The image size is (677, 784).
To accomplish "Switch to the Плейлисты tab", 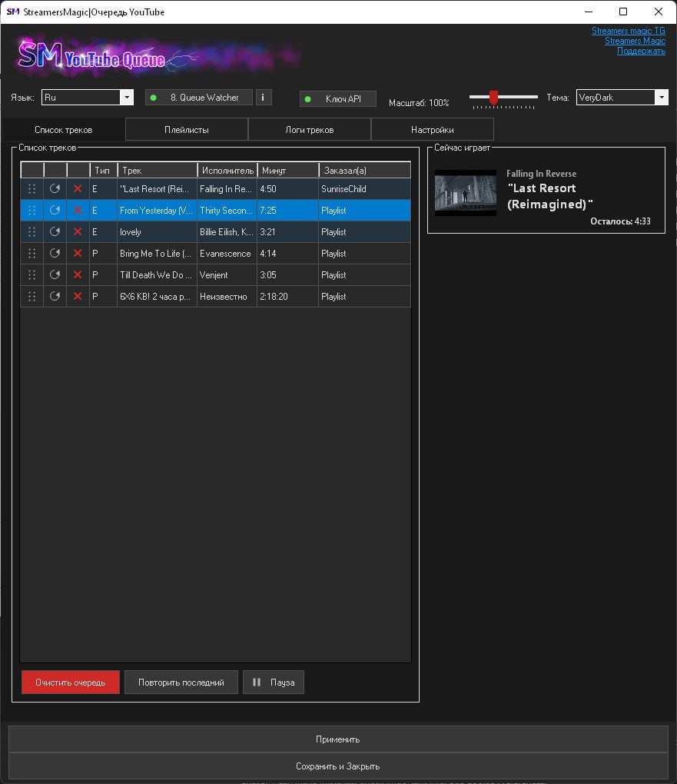I will coord(187,130).
